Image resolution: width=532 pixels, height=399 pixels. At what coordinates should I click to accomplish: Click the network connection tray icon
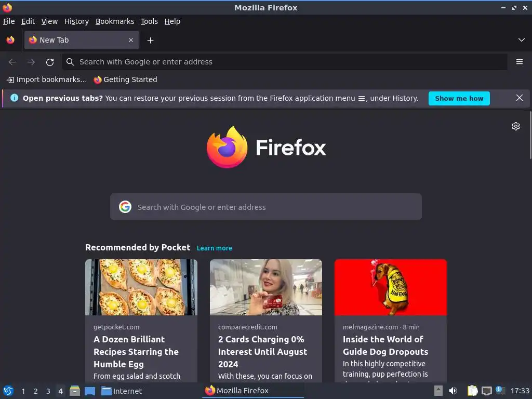pyautogui.click(x=486, y=391)
